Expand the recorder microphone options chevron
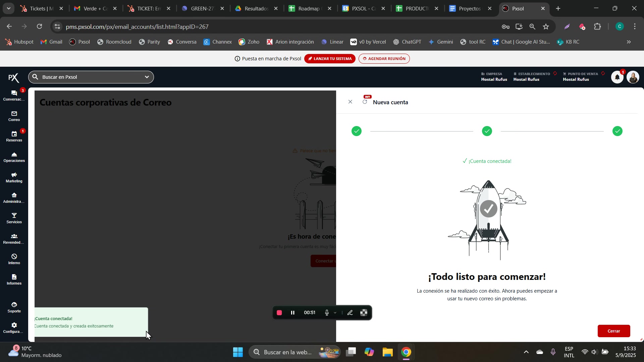Image resolution: width=644 pixels, height=362 pixels. [x=335, y=313]
